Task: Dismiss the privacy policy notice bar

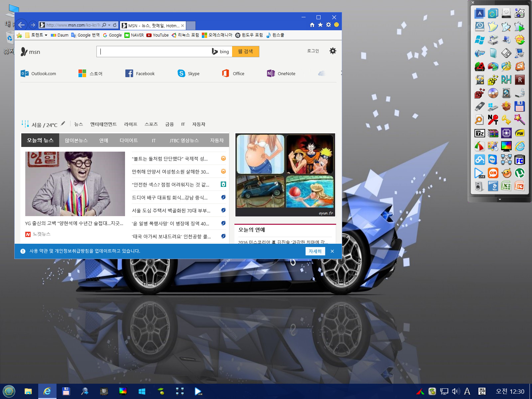Action: click(x=332, y=251)
